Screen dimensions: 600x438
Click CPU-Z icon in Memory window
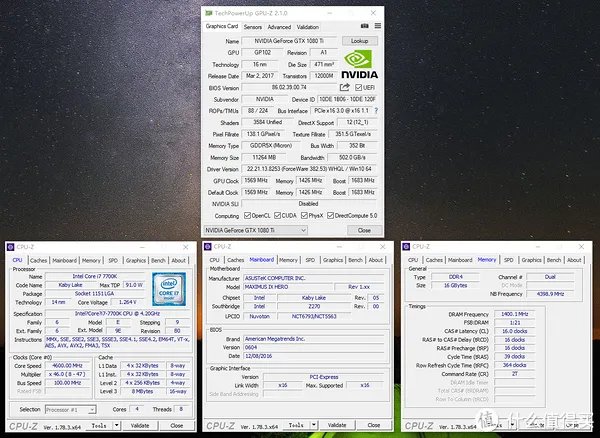pyautogui.click(x=407, y=247)
